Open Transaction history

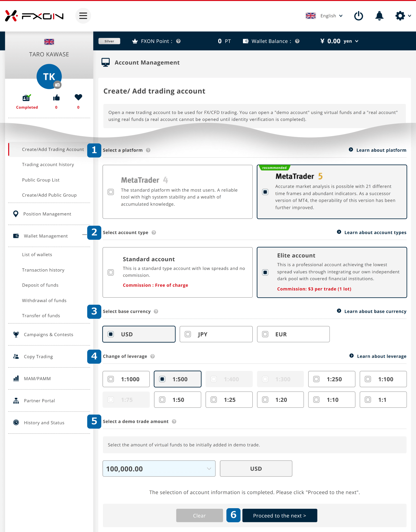pos(43,270)
